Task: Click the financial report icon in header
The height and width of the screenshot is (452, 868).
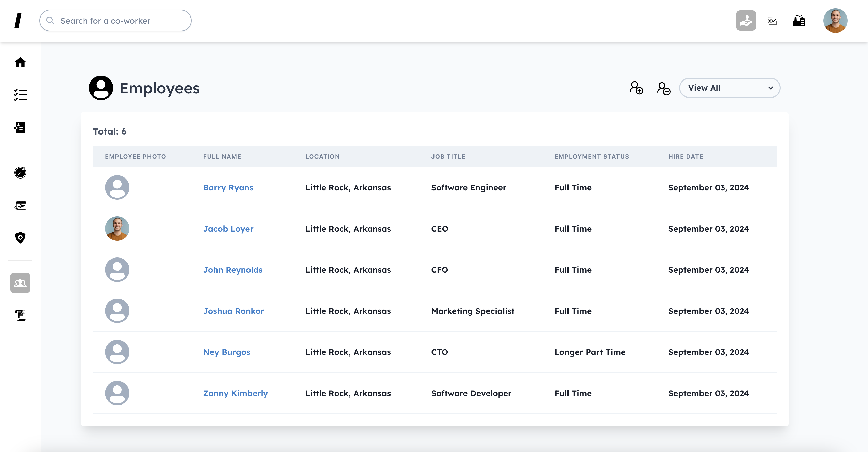Action: (772, 21)
